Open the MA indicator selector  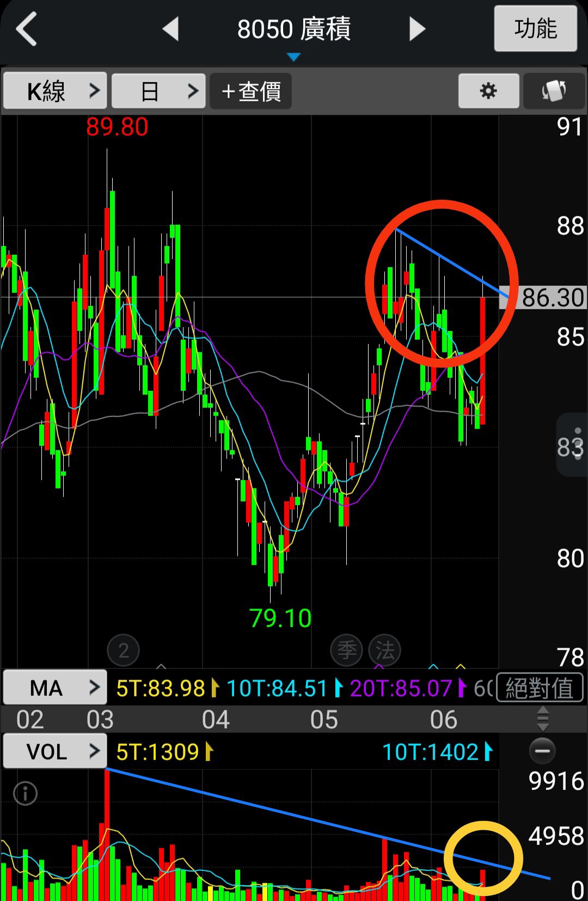tap(55, 688)
